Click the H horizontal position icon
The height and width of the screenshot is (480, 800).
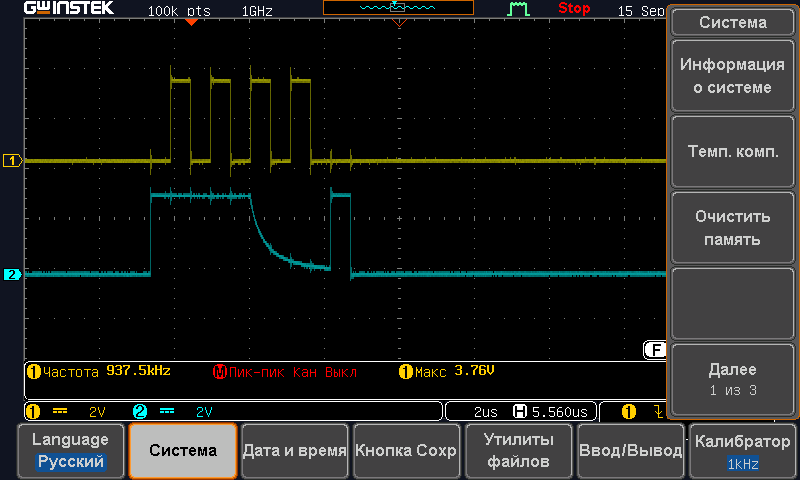(x=519, y=411)
